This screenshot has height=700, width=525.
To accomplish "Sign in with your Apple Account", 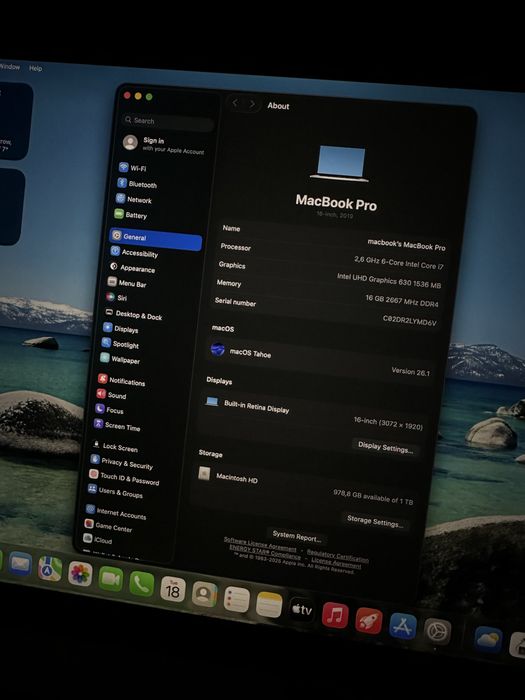I will (164, 145).
